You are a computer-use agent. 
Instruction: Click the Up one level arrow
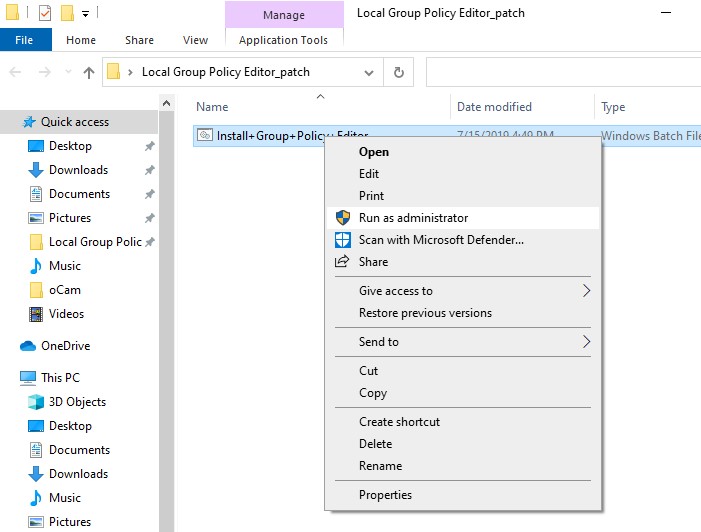(x=89, y=72)
